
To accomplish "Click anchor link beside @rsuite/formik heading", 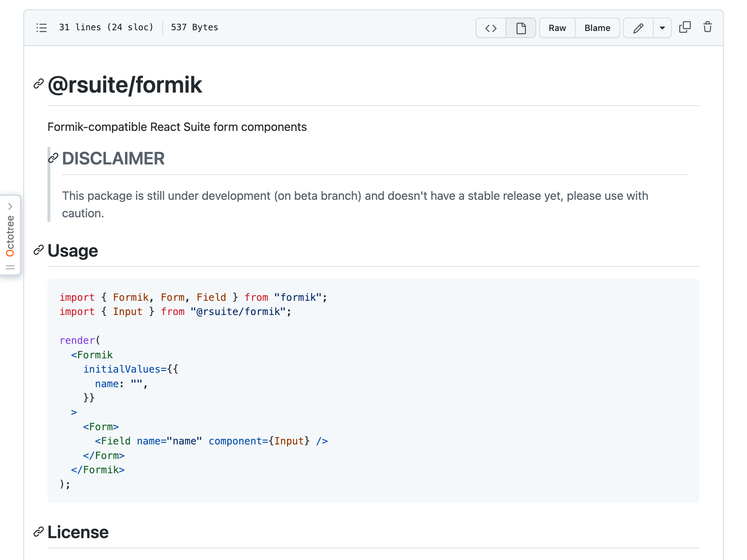I will (x=39, y=84).
